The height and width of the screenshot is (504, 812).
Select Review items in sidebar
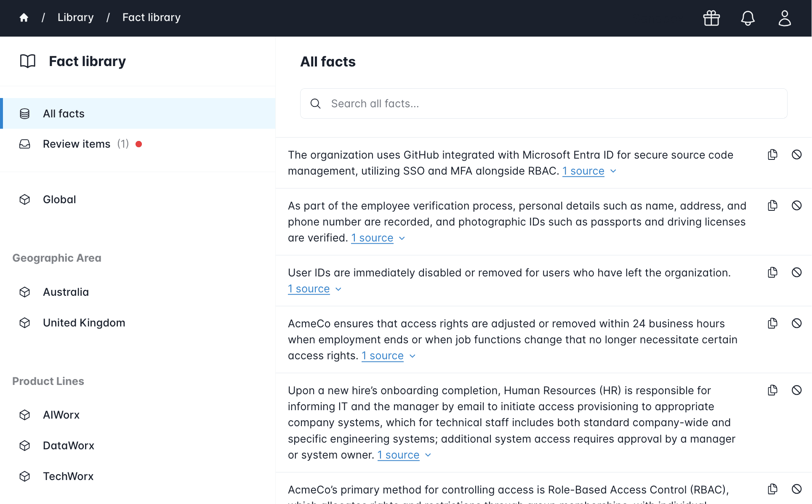(x=77, y=144)
